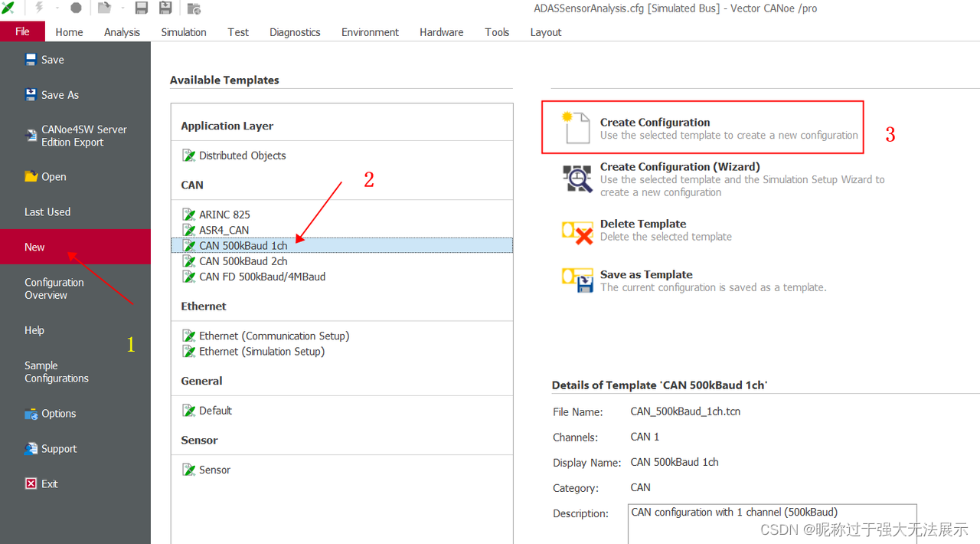Click the Options icon in sidebar
This screenshot has height=544, width=980.
click(31, 414)
